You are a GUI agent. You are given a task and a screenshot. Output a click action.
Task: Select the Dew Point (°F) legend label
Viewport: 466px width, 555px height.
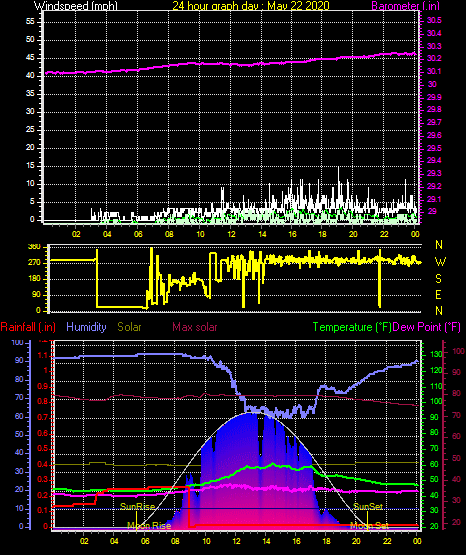click(427, 327)
